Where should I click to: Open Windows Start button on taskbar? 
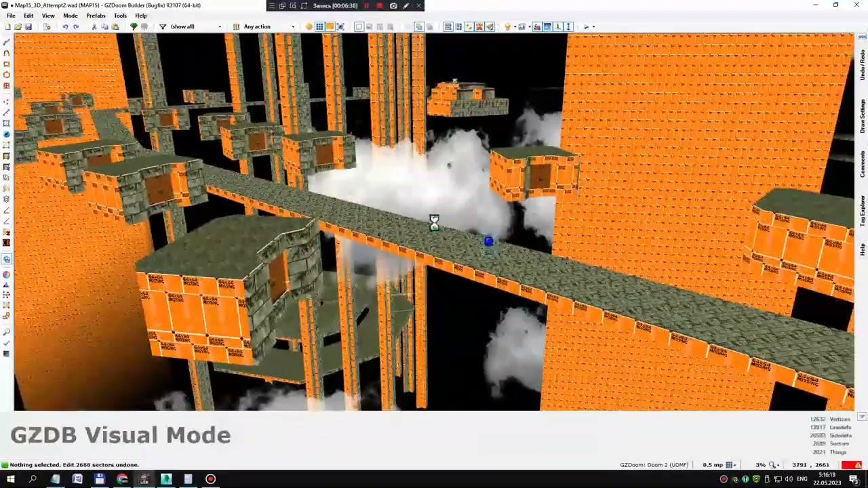tap(11, 479)
